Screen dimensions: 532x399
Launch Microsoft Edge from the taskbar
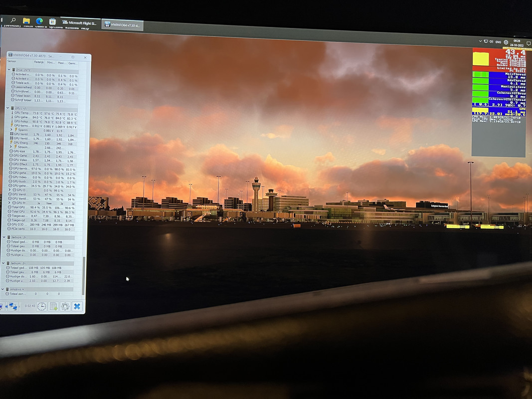tap(39, 21)
